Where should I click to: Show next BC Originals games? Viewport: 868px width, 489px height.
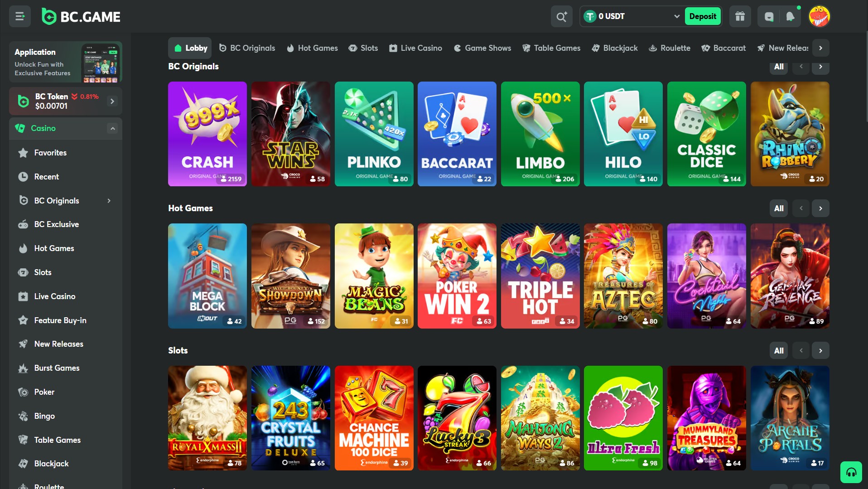click(x=820, y=67)
